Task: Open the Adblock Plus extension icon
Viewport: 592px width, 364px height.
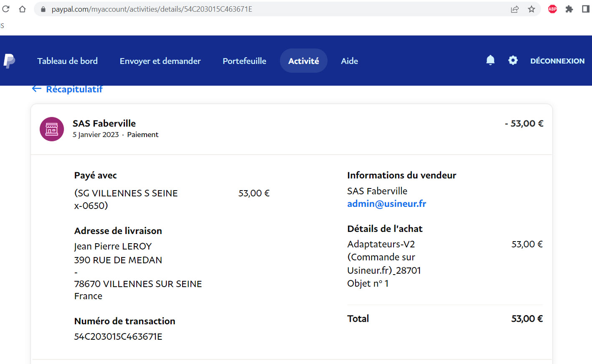Action: tap(552, 9)
